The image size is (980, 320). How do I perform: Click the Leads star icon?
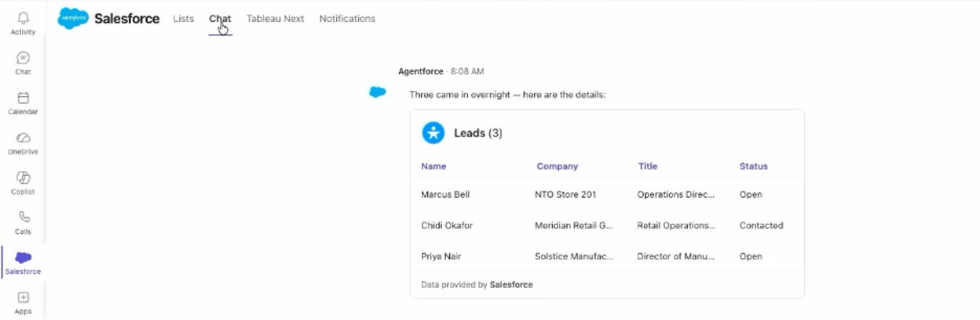(433, 133)
